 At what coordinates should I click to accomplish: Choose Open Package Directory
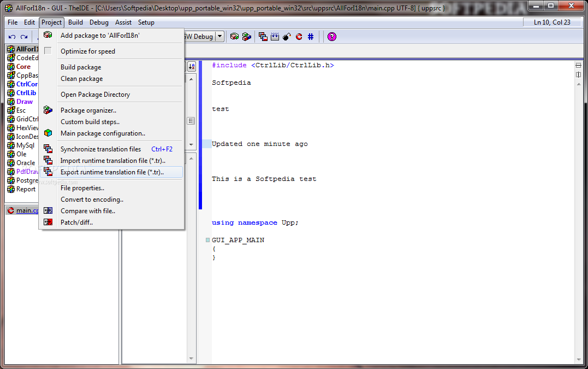[111, 94]
